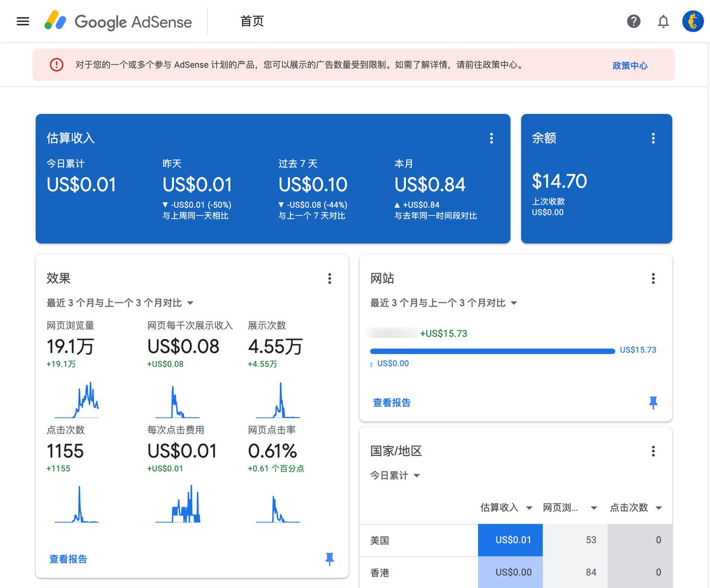Click the 网页浏览量 trend chart
Viewport: 710px width, 588px height.
[76, 400]
